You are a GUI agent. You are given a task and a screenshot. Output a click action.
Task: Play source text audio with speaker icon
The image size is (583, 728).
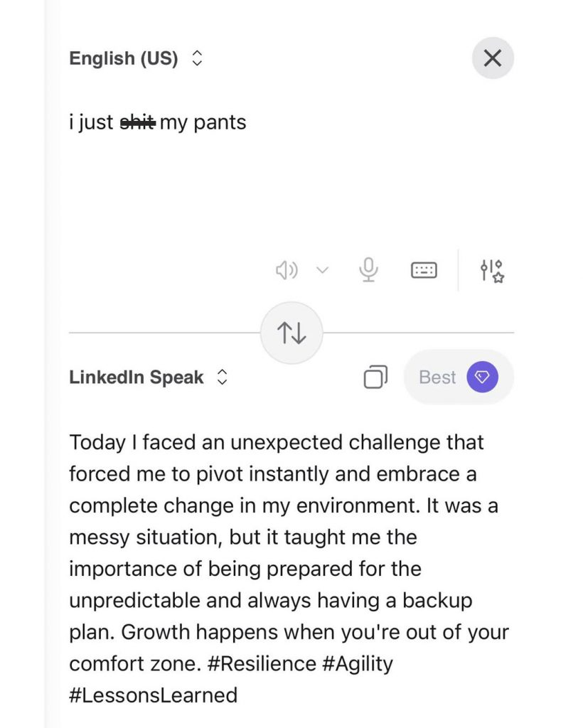point(286,270)
